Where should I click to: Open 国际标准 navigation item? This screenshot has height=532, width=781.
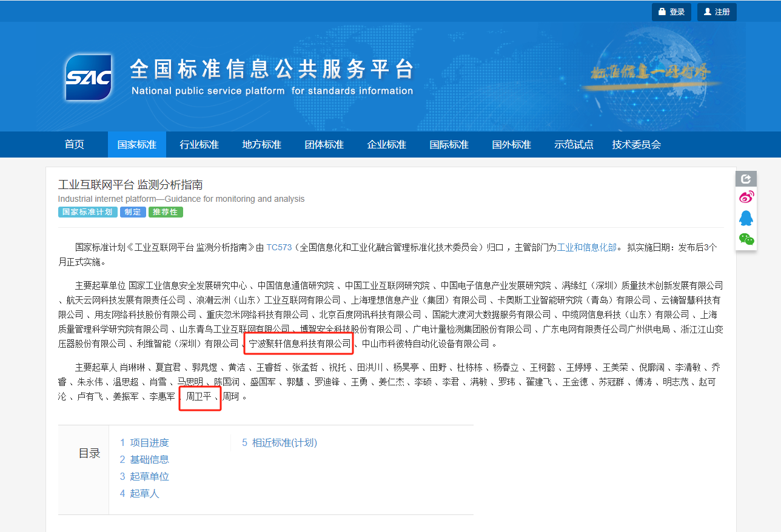[x=449, y=145]
